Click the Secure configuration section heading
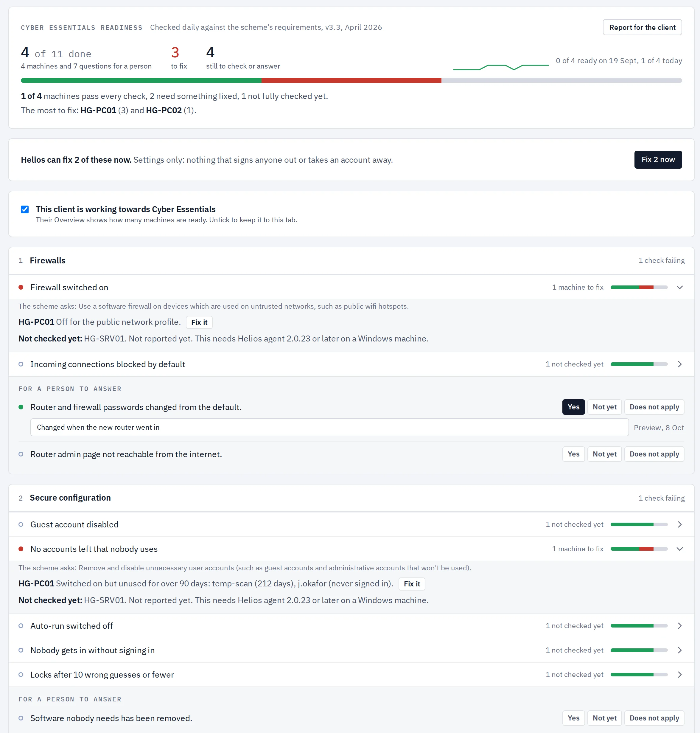700x733 pixels. point(70,498)
